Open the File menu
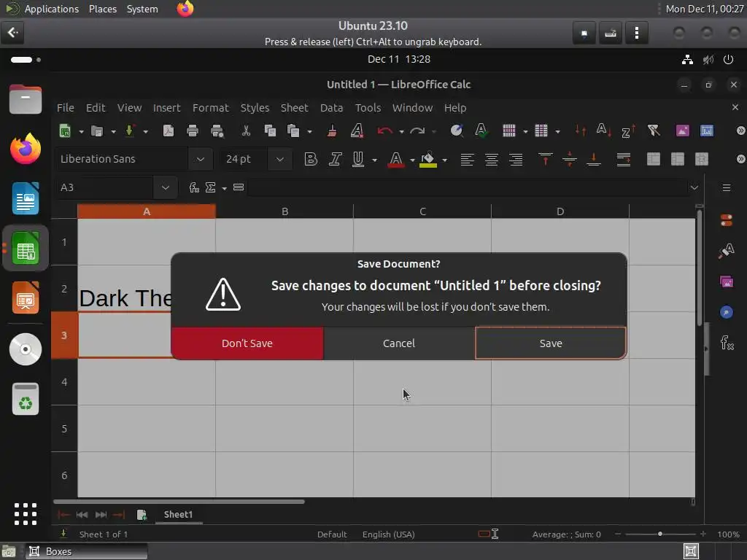 (65, 108)
